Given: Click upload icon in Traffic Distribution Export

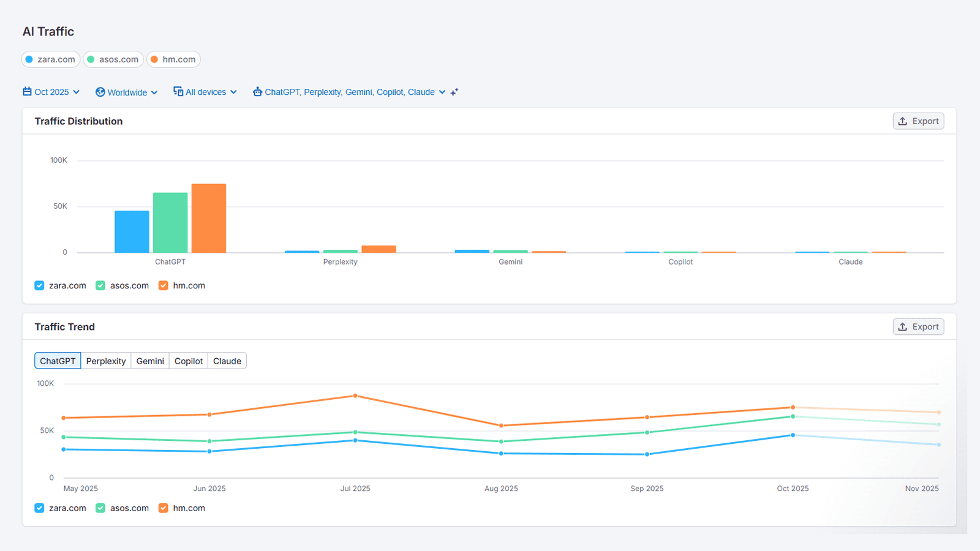Looking at the screenshot, I should coord(903,121).
